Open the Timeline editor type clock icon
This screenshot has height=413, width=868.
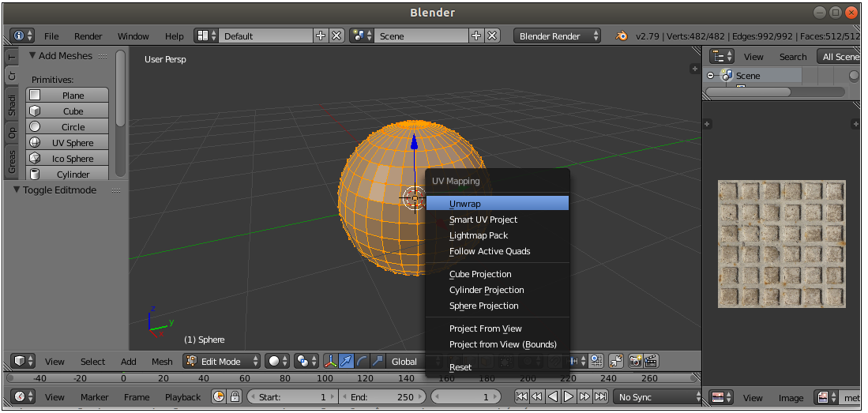(23, 397)
